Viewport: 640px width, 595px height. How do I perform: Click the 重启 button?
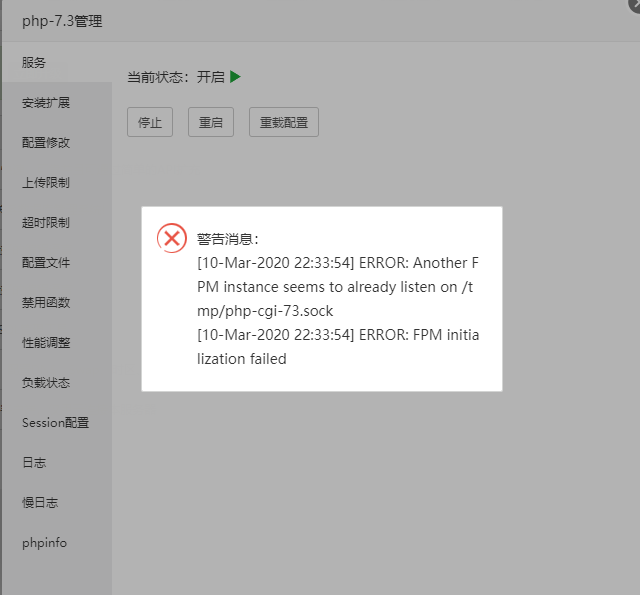[211, 122]
